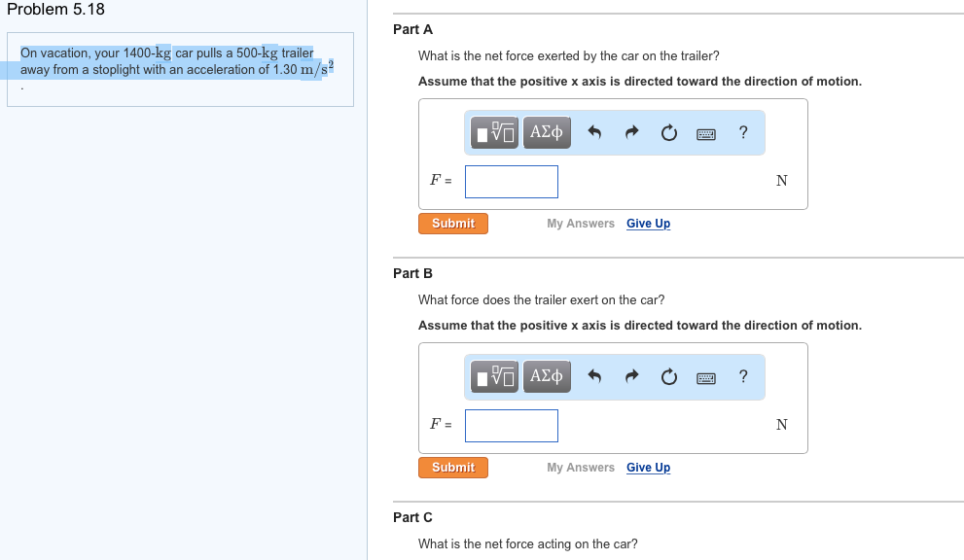The width and height of the screenshot is (964, 560).
Task: Open keyboard shortcuts in Part A toolbar
Action: pyautogui.click(x=706, y=133)
